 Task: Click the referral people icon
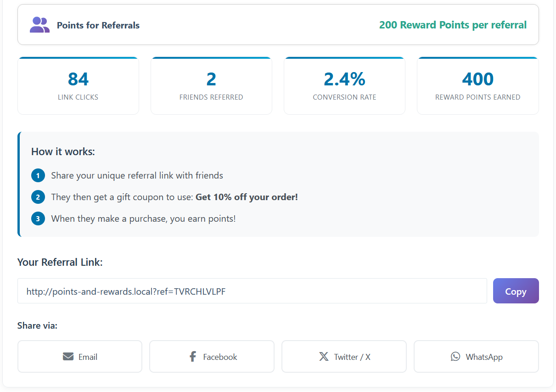[39, 25]
